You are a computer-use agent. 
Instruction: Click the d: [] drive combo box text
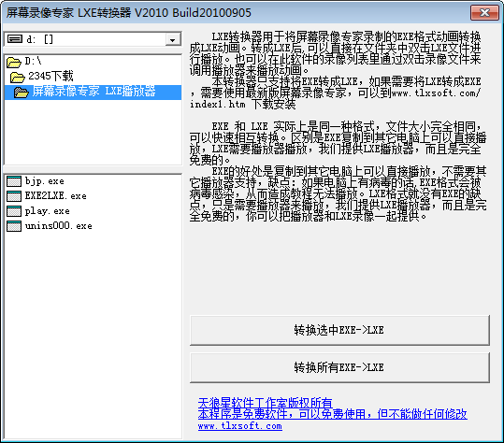point(40,39)
